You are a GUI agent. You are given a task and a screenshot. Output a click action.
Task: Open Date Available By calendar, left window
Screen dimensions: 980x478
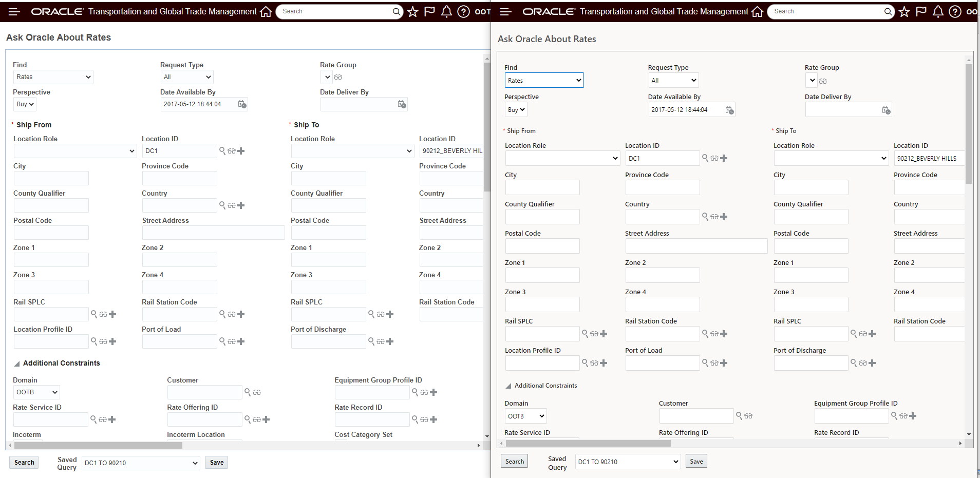242,104
